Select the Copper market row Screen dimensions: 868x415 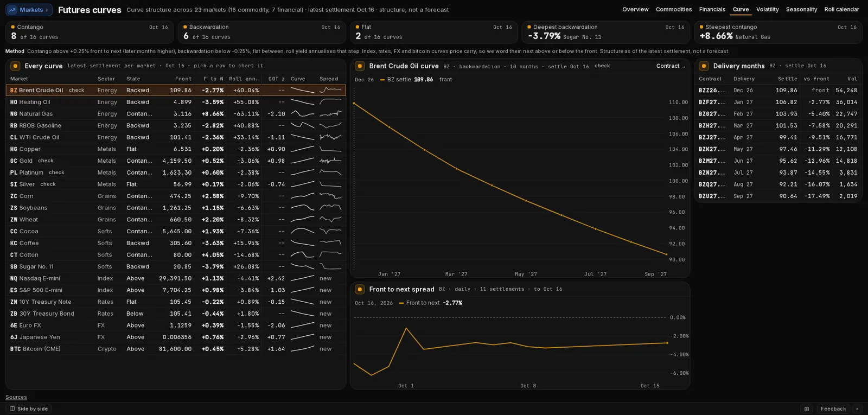pos(176,149)
